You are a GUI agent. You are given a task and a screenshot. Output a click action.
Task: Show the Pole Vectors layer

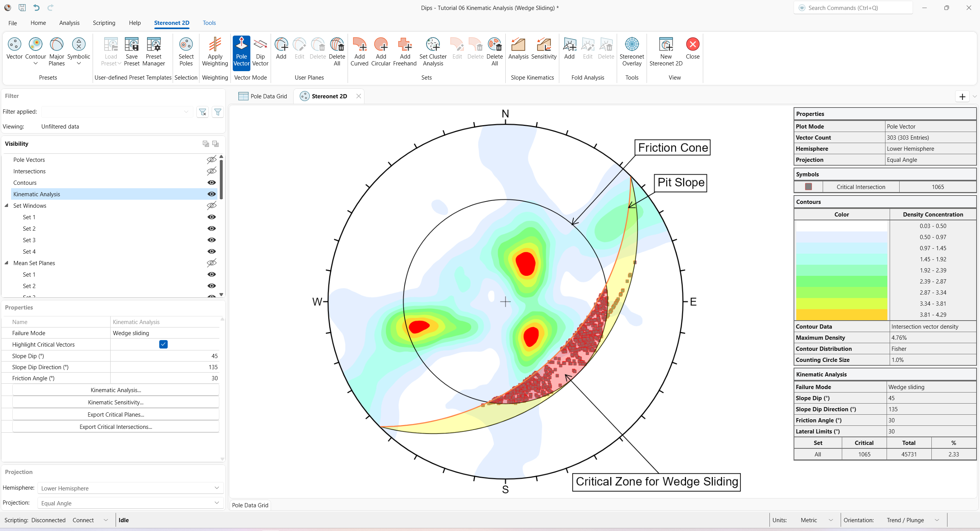coord(212,160)
